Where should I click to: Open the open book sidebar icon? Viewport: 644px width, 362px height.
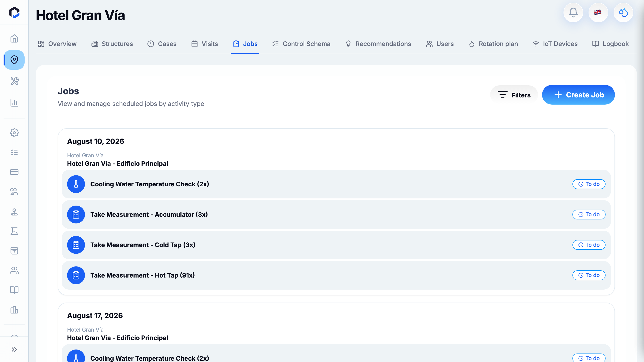click(14, 290)
